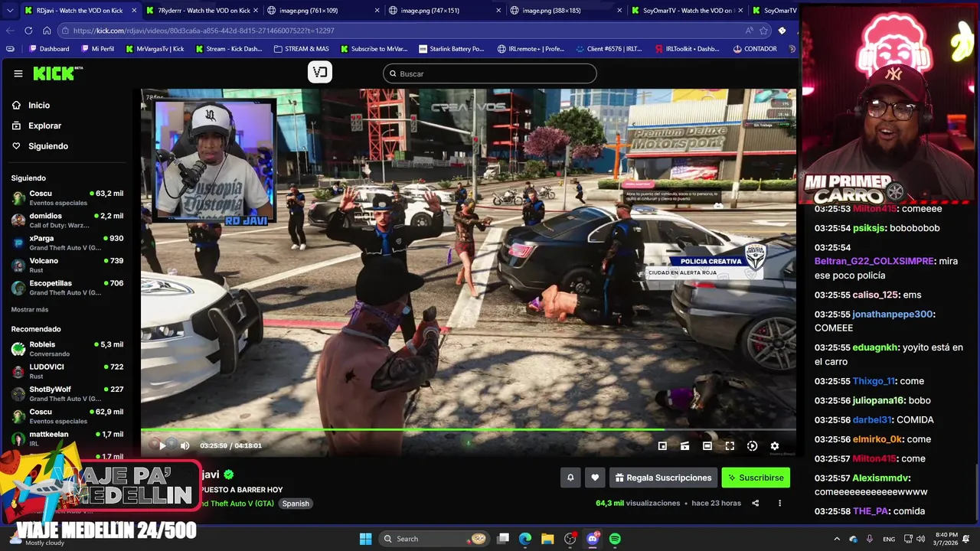The height and width of the screenshot is (551, 980).
Task: Play the video with play button
Action: click(162, 445)
